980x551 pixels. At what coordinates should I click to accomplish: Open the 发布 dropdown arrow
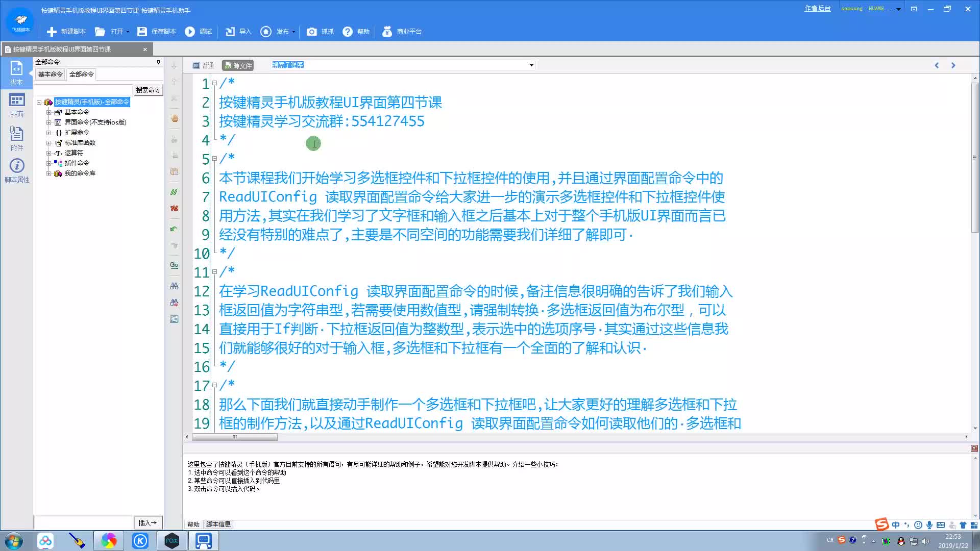(x=293, y=32)
